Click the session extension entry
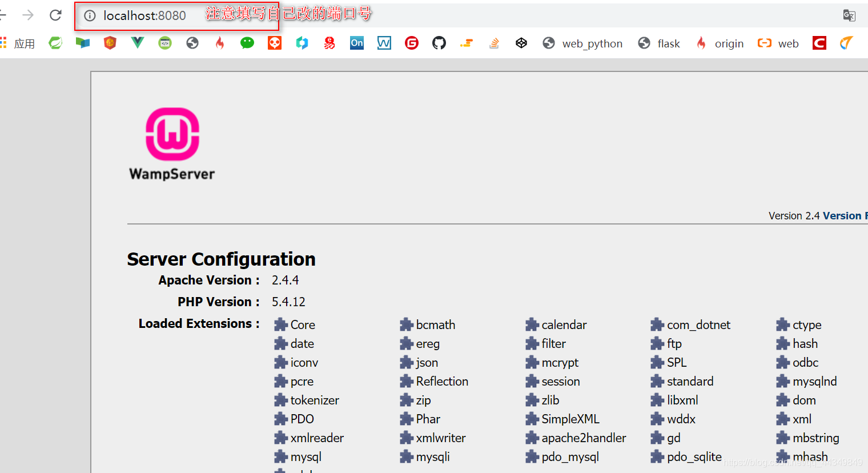 553,381
